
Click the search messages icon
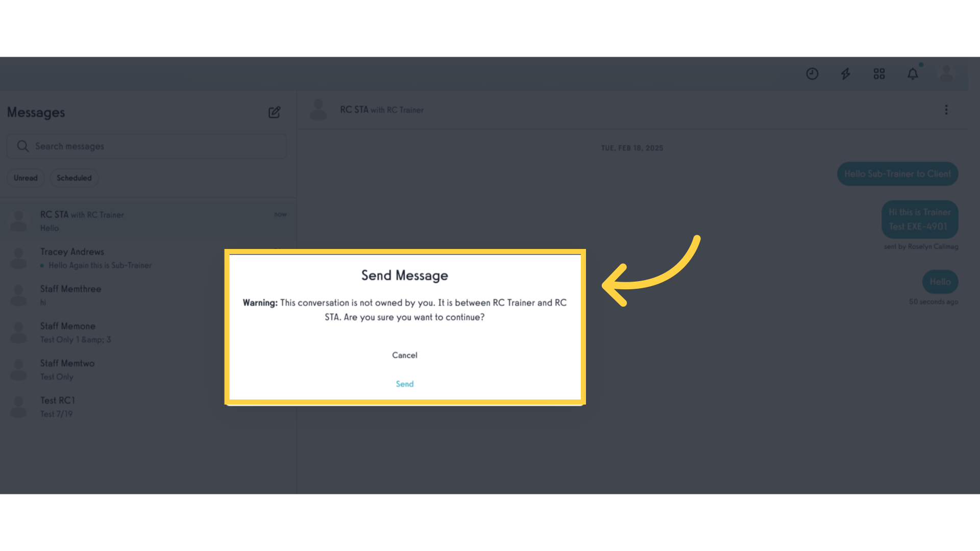[23, 146]
